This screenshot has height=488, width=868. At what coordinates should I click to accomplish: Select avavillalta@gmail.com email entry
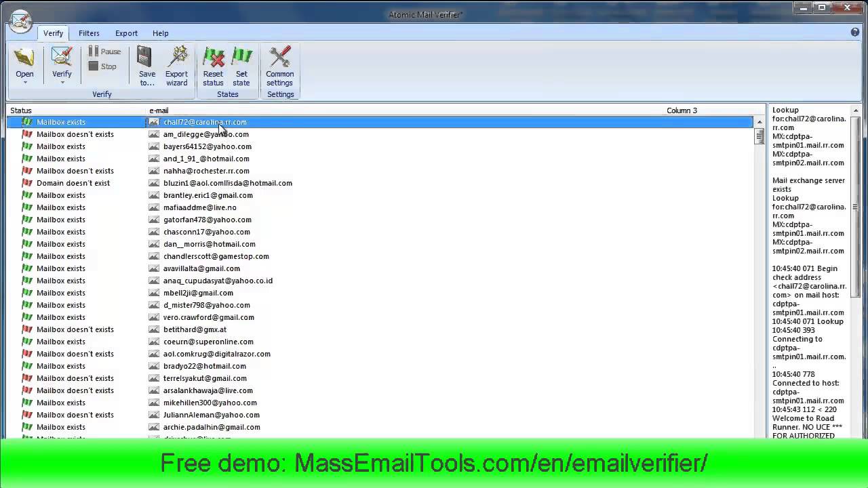point(201,268)
